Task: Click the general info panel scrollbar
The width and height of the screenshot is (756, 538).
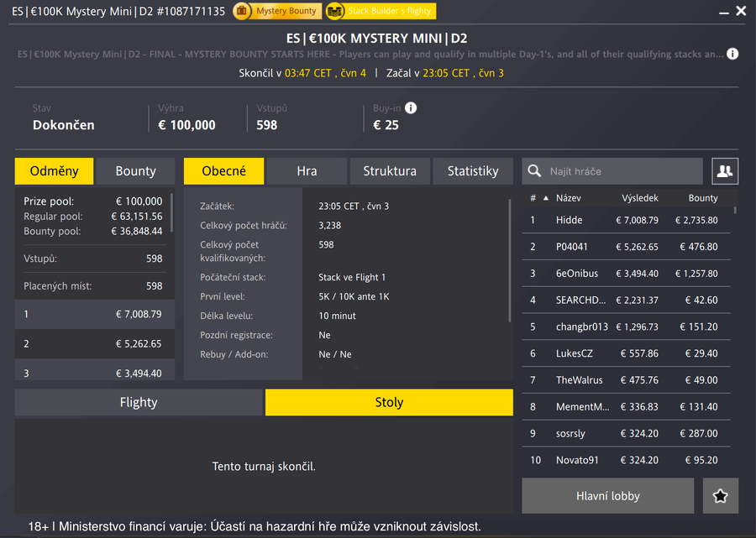Action: click(510, 260)
